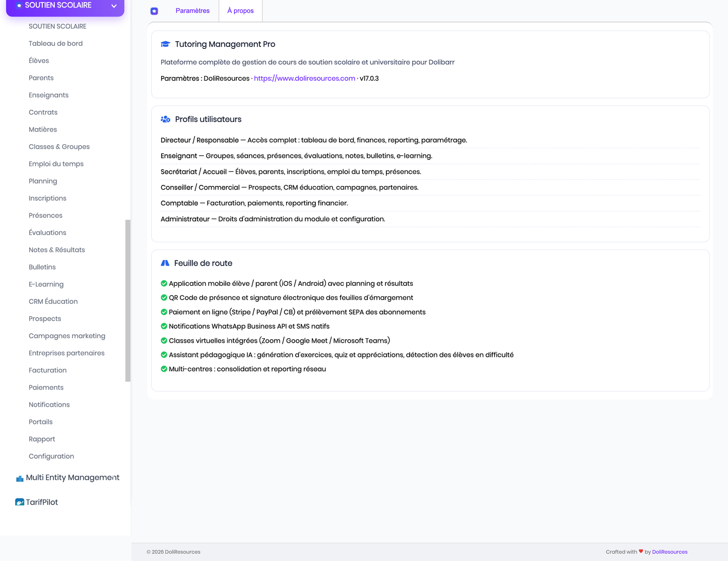Viewport: 728px width, 561px height.
Task: Click green check icon beside Multi-centres item
Action: pos(164,369)
